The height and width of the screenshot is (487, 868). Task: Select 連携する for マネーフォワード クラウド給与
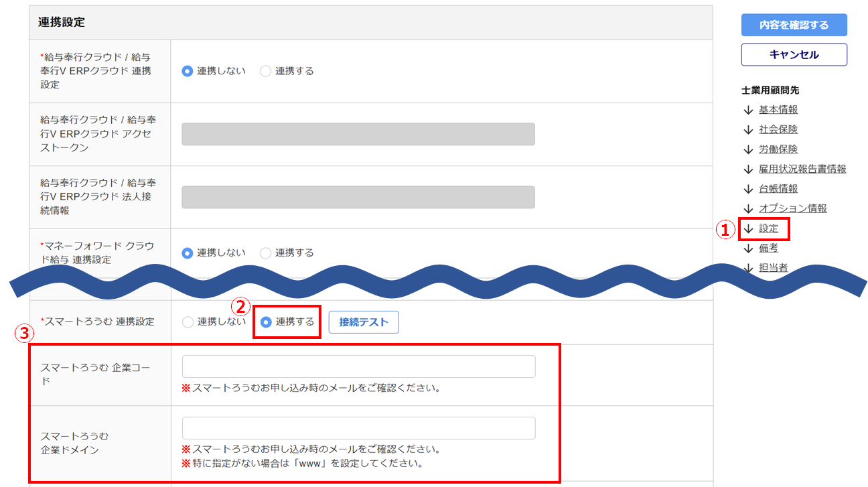tap(265, 253)
